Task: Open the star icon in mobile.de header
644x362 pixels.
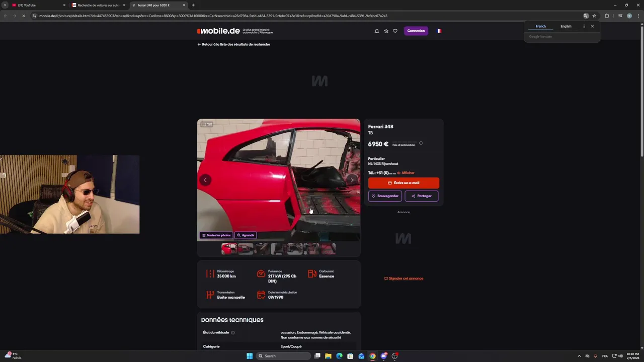Action: click(x=386, y=31)
